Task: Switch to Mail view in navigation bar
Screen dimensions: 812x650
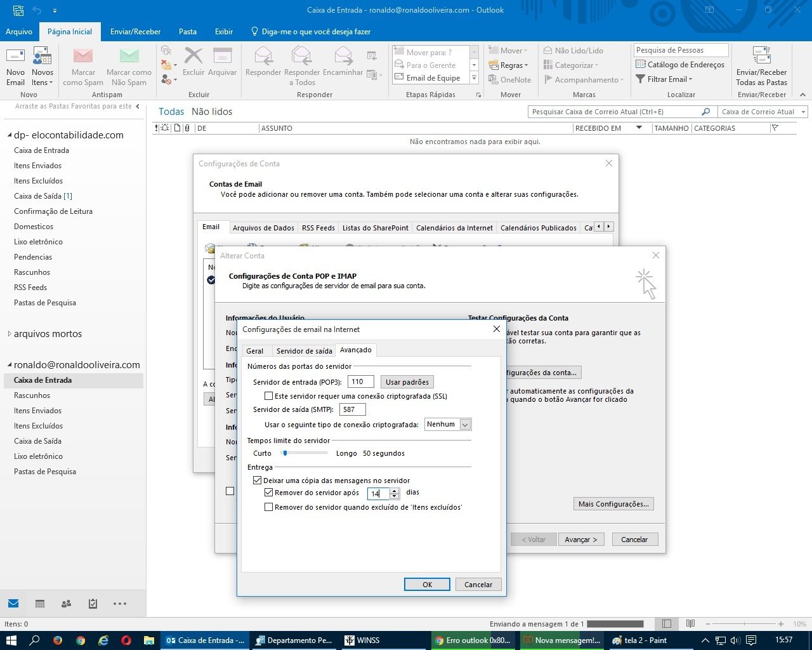Action: pyautogui.click(x=13, y=604)
